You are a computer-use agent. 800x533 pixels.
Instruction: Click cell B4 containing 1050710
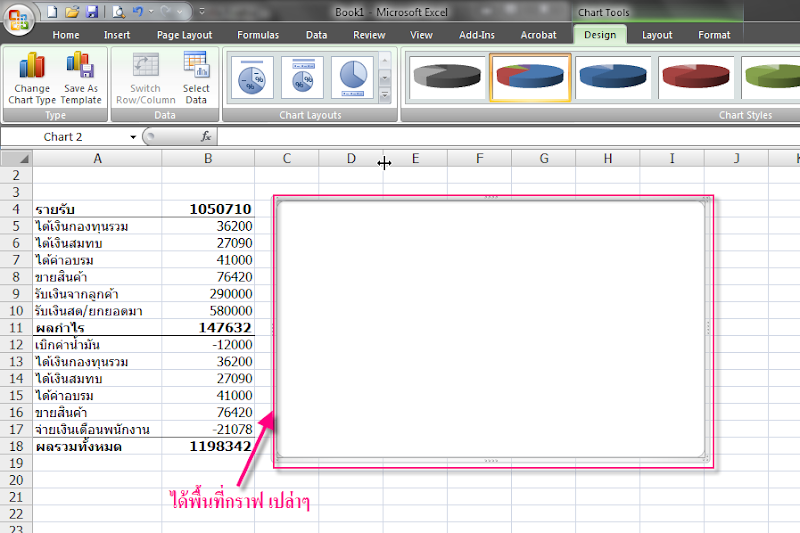tap(208, 209)
